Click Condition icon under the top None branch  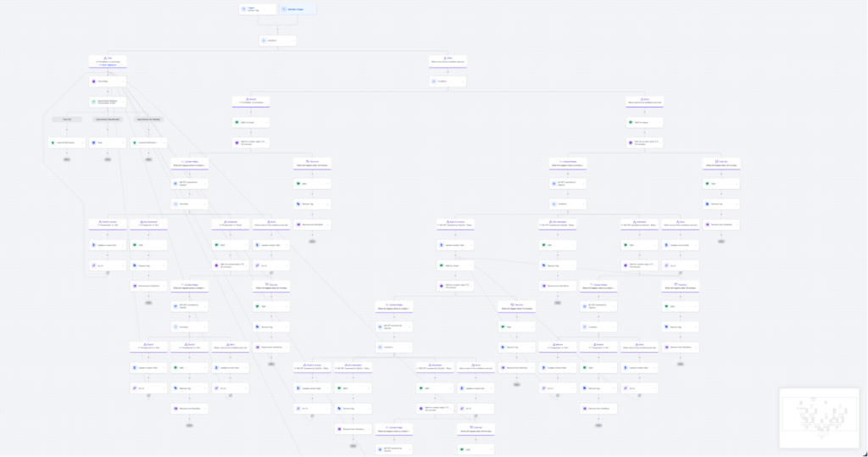434,81
